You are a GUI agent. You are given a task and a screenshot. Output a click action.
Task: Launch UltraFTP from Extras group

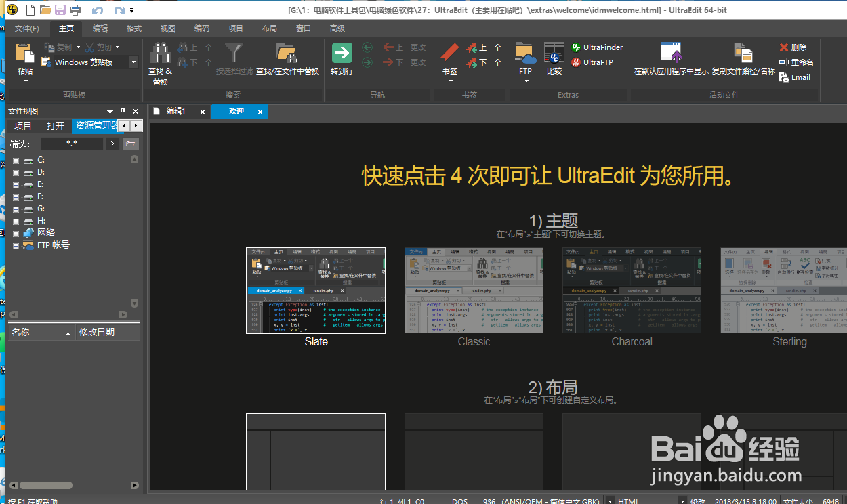[592, 62]
